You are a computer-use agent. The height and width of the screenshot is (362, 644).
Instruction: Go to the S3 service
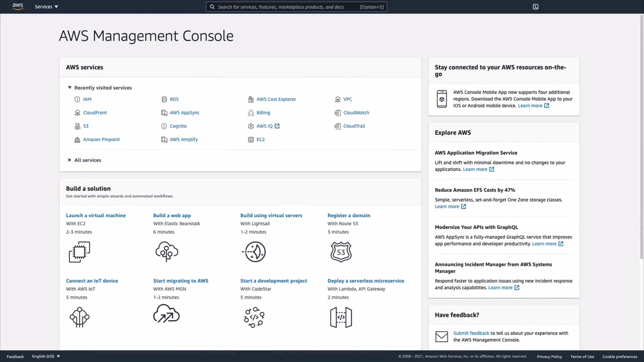pos(86,126)
